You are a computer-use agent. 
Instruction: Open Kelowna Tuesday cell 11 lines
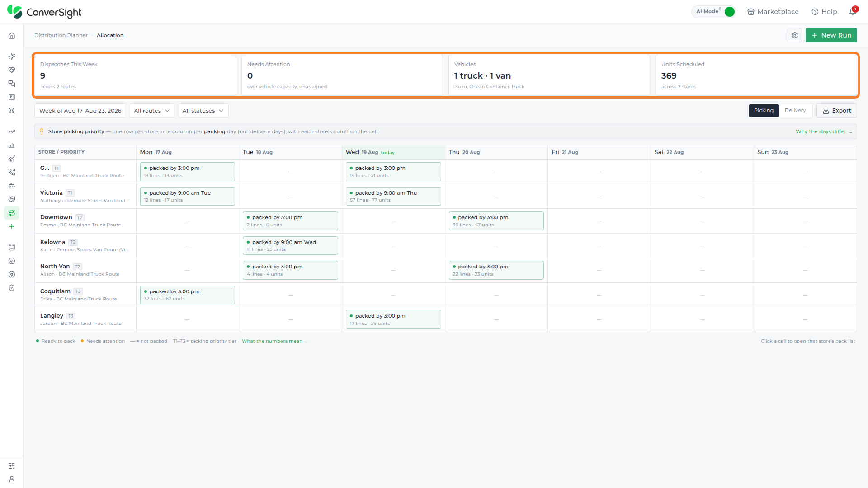point(290,246)
